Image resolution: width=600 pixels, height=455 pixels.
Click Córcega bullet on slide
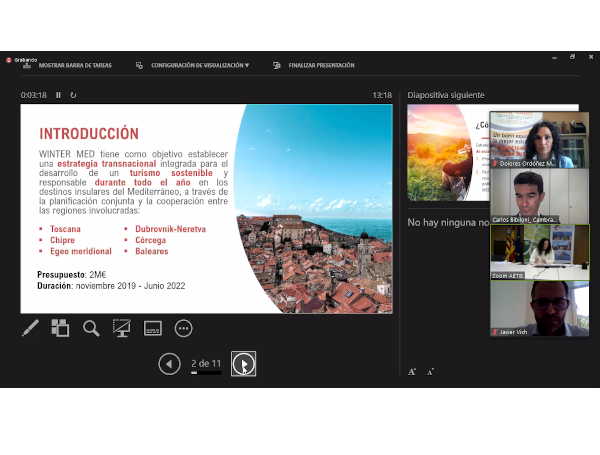[x=150, y=240]
